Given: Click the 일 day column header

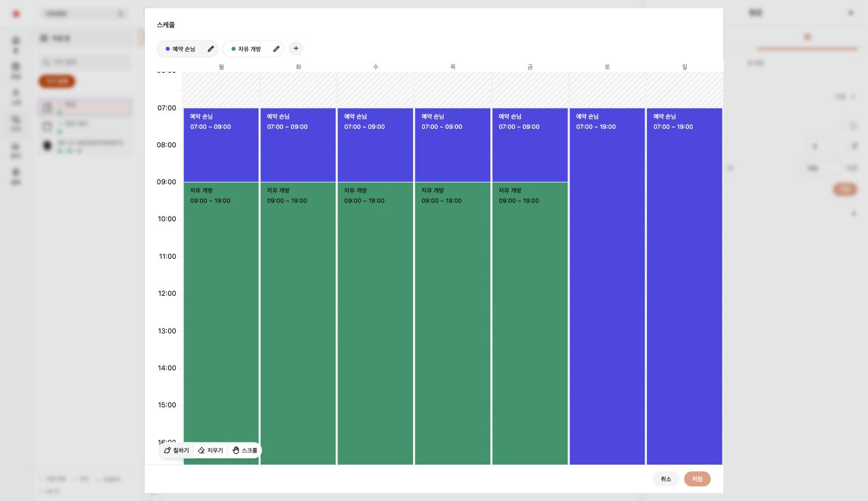Looking at the screenshot, I should pyautogui.click(x=684, y=67).
